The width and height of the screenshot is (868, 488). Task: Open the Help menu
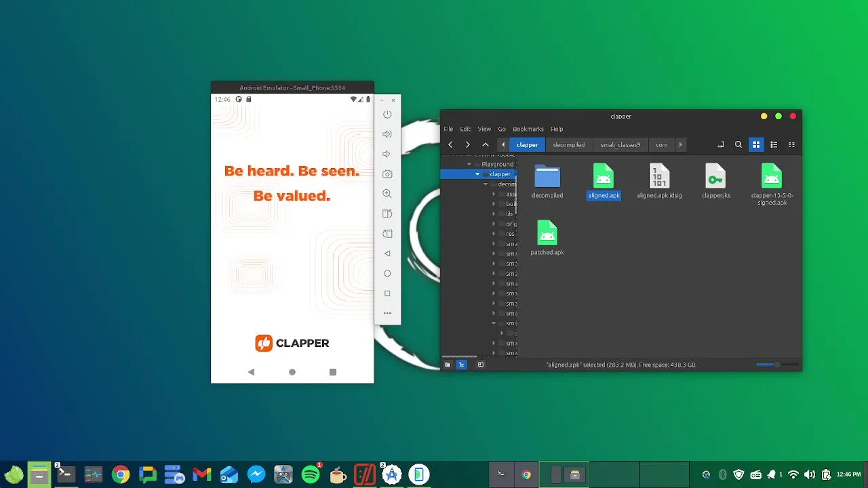point(557,129)
